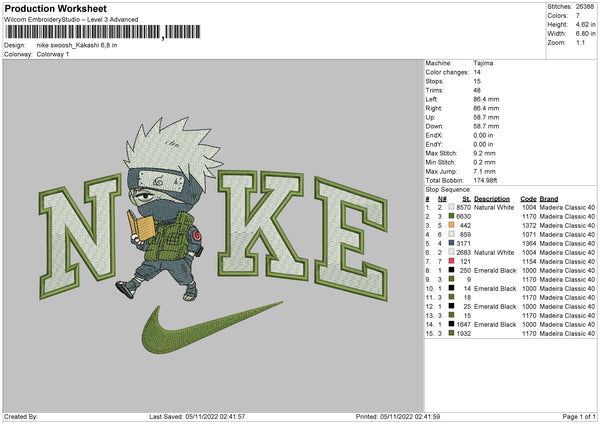600x424 pixels.
Task: Click the Kakashi character in the design preview
Action: point(168,210)
